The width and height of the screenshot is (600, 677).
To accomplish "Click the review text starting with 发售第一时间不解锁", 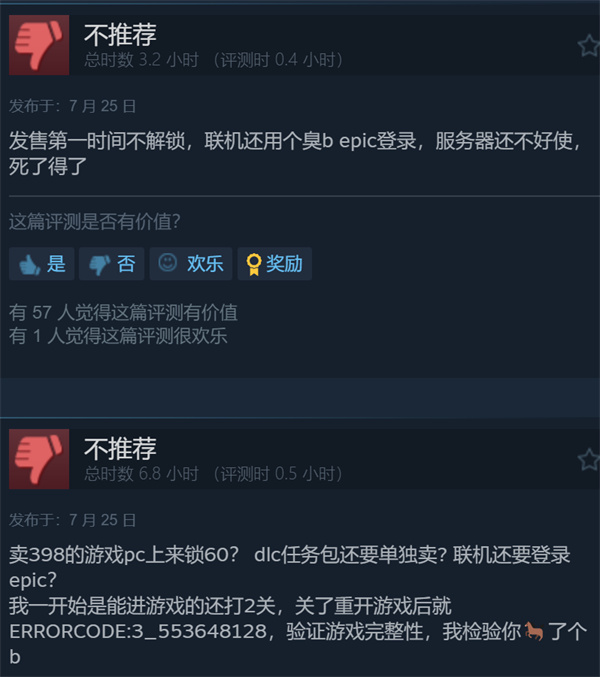I will click(x=295, y=153).
